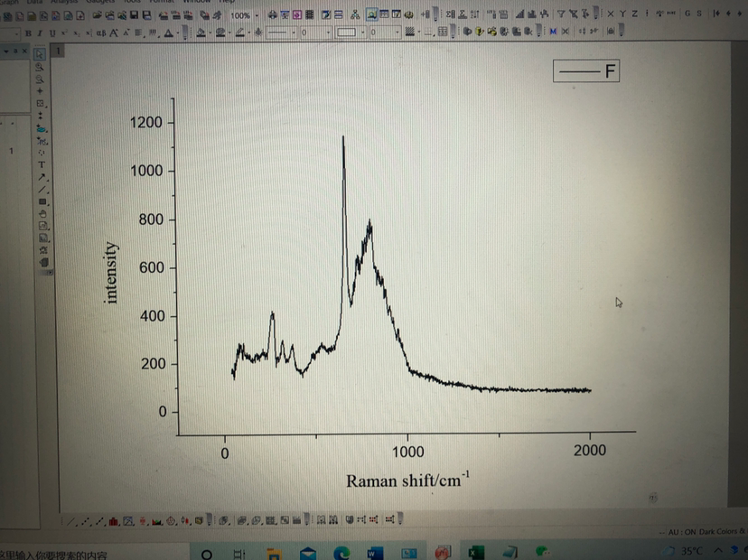Open the fill color dropdown arrow
748x560 pixels.
(x=210, y=33)
